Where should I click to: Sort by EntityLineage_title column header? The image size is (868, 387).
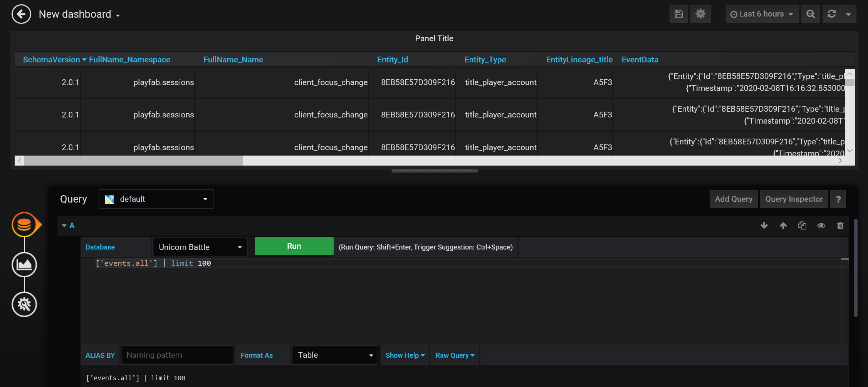point(579,60)
